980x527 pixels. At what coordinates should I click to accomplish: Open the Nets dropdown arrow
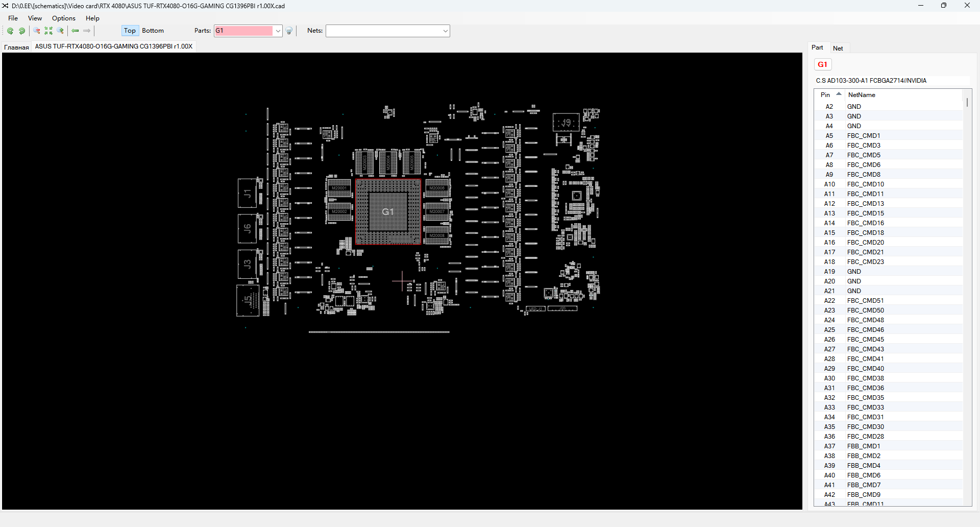(445, 31)
